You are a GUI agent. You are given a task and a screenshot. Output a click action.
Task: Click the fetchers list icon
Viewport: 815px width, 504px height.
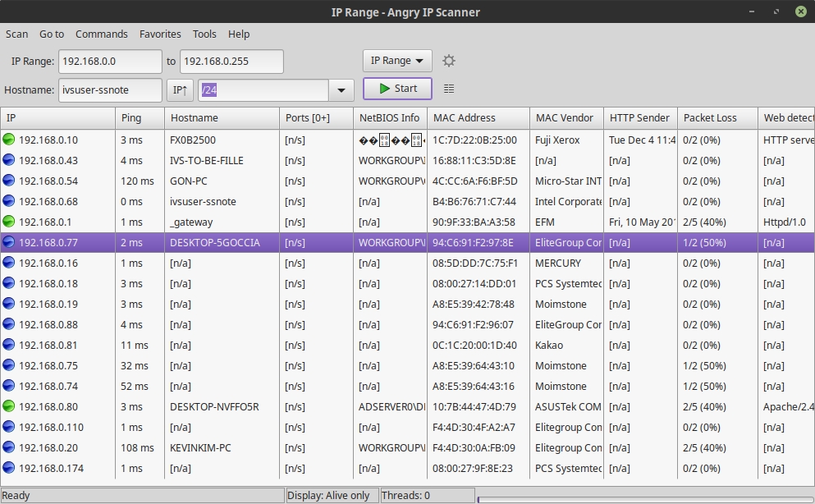(449, 89)
